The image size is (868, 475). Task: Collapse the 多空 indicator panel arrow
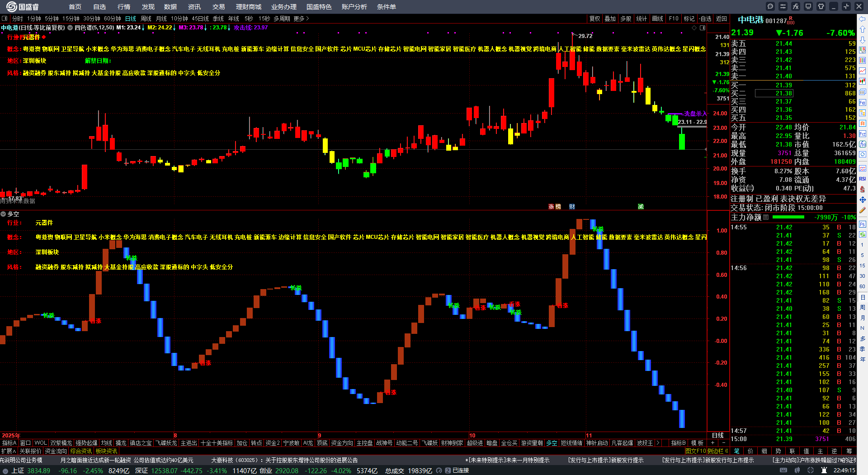click(3, 214)
